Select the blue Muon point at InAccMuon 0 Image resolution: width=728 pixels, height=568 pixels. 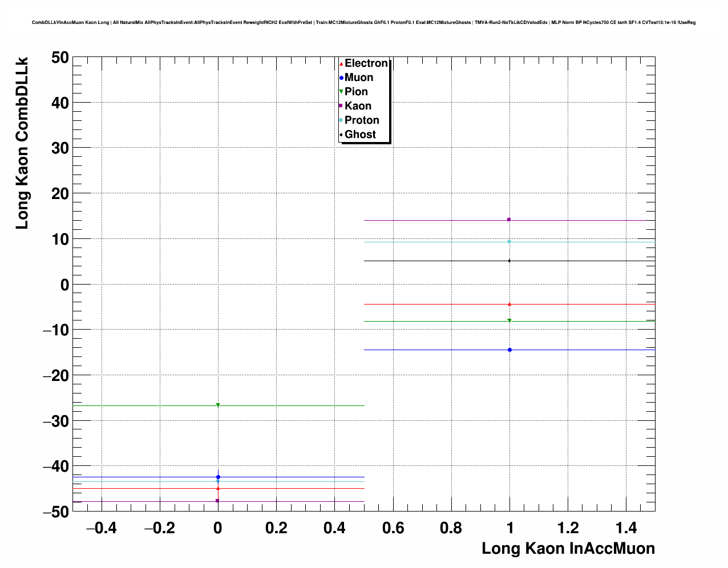[x=218, y=477]
